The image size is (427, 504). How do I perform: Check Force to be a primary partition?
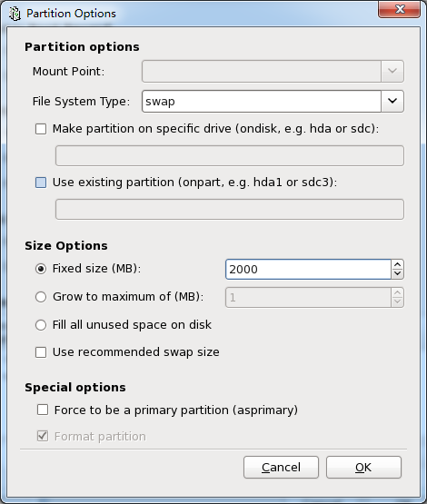pos(43,410)
